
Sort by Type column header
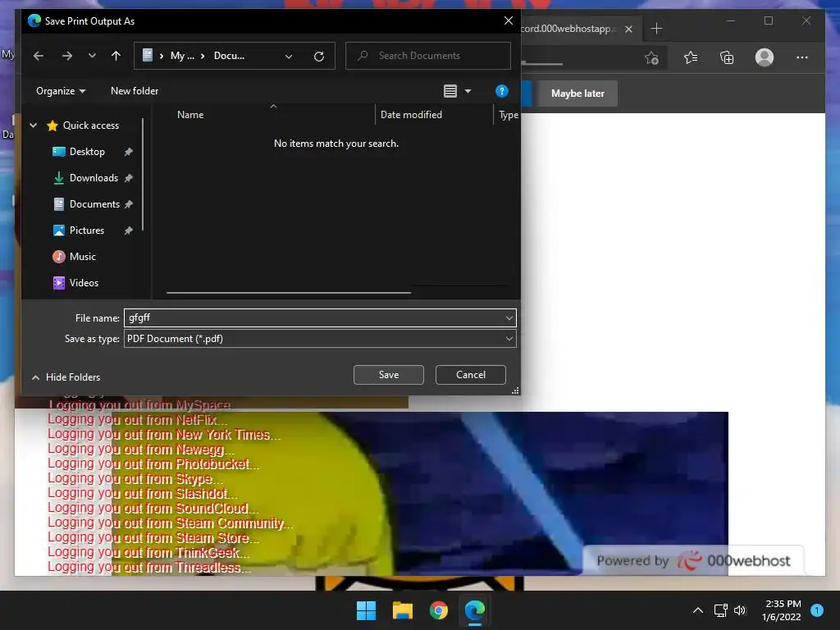pos(507,115)
